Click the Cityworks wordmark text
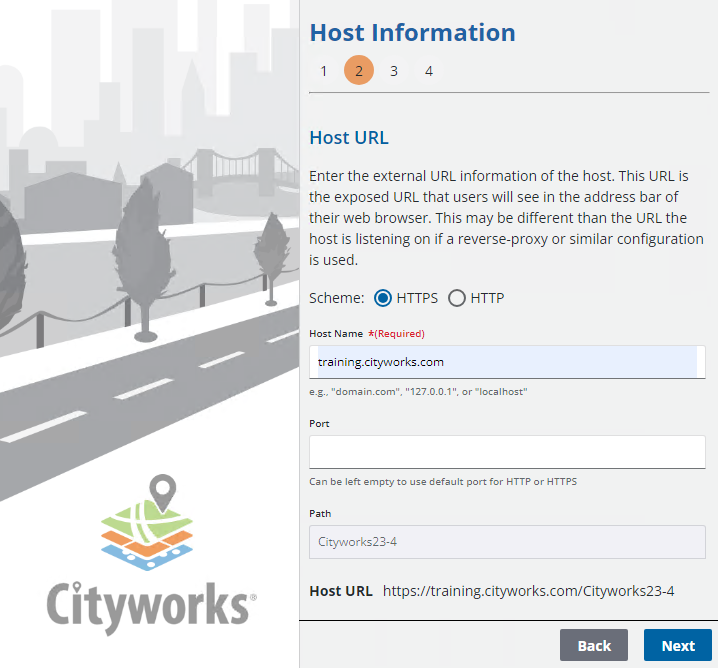The image size is (718, 668). (151, 607)
